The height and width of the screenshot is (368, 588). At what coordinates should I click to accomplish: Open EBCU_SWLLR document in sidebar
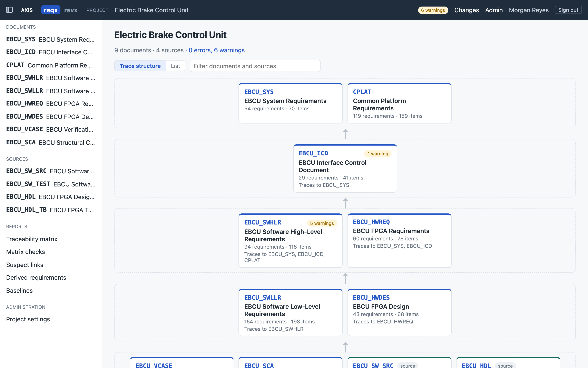pos(51,91)
